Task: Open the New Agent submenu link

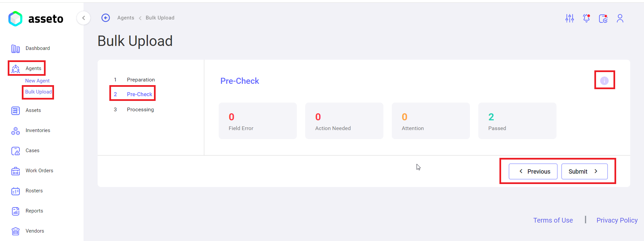Action: coord(37,81)
